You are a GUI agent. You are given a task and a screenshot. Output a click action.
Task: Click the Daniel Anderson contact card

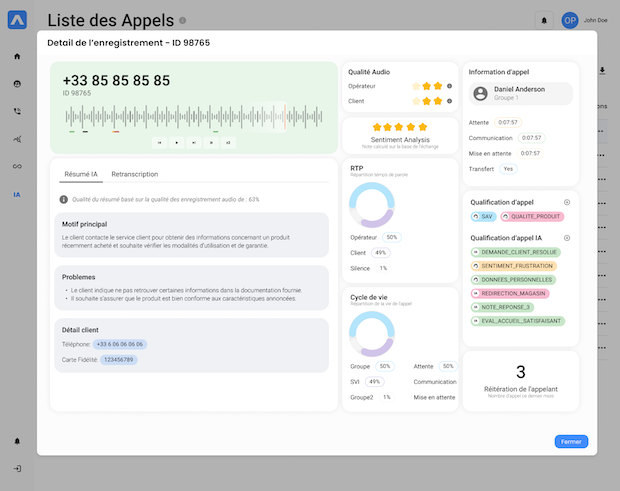(x=520, y=93)
